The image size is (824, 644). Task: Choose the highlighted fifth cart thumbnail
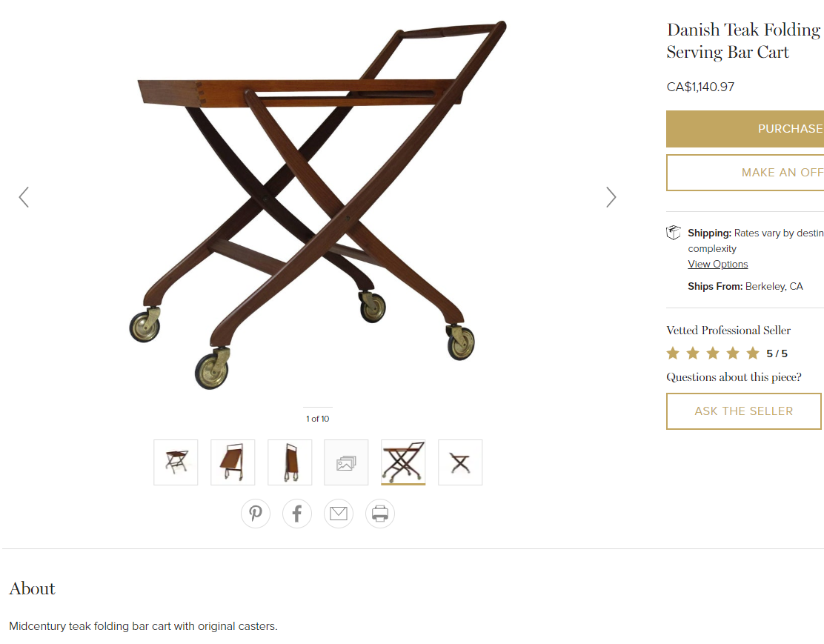pos(403,462)
